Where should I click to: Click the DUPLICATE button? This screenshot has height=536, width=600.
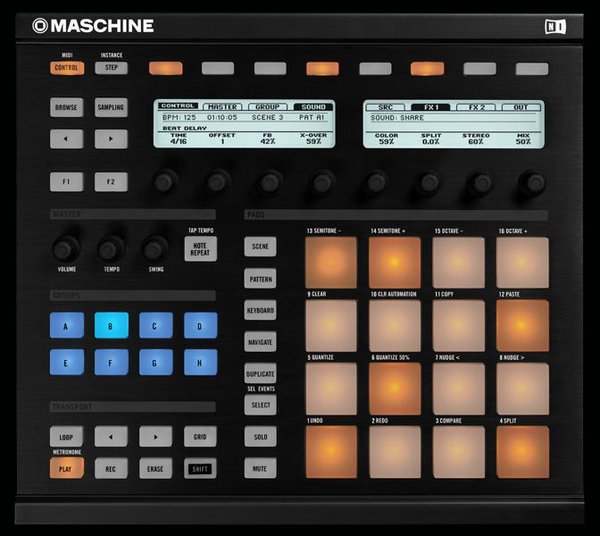coord(260,373)
